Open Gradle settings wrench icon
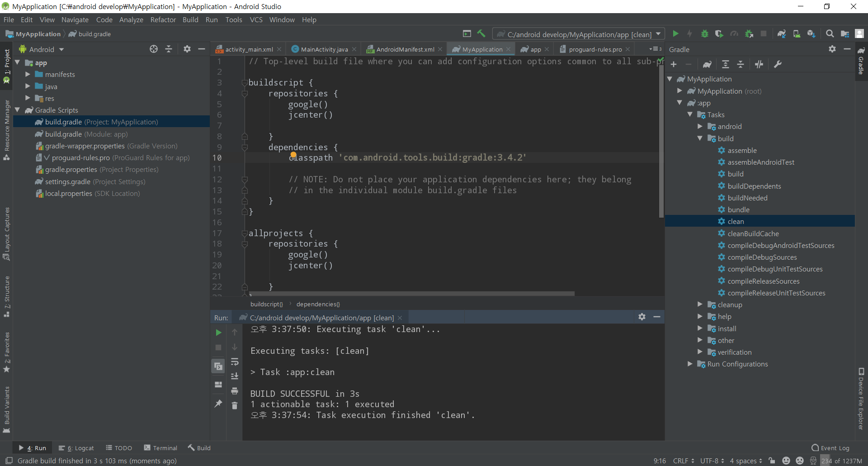This screenshot has width=868, height=466. click(x=778, y=64)
